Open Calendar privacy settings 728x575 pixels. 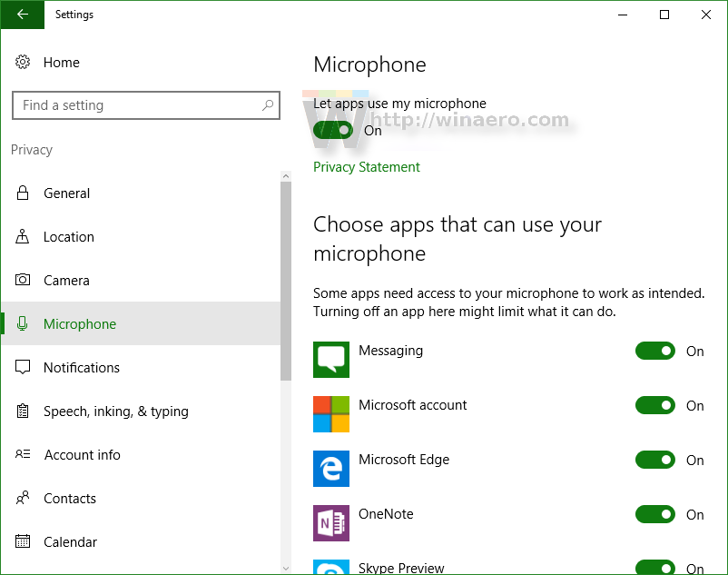point(141,541)
